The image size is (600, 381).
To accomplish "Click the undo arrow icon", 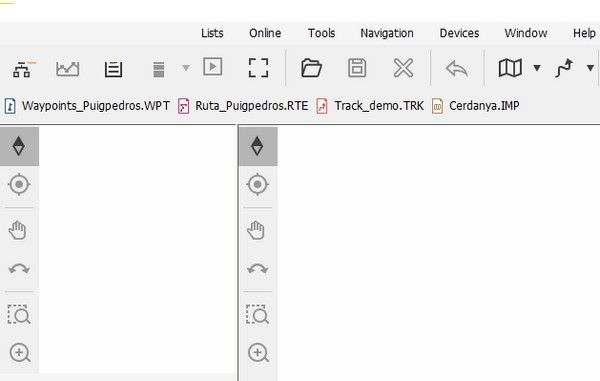I will (457, 69).
